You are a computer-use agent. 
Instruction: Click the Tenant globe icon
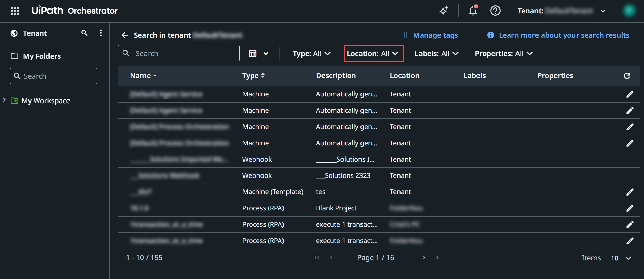[14, 33]
